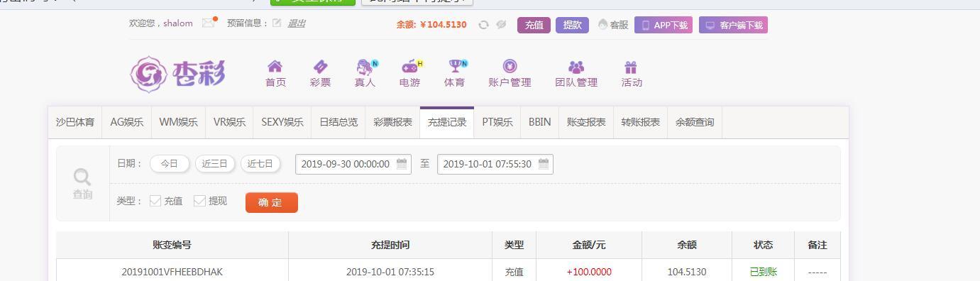Open the 活动 gift box icon
This screenshot has width=980, height=281.
point(631,67)
